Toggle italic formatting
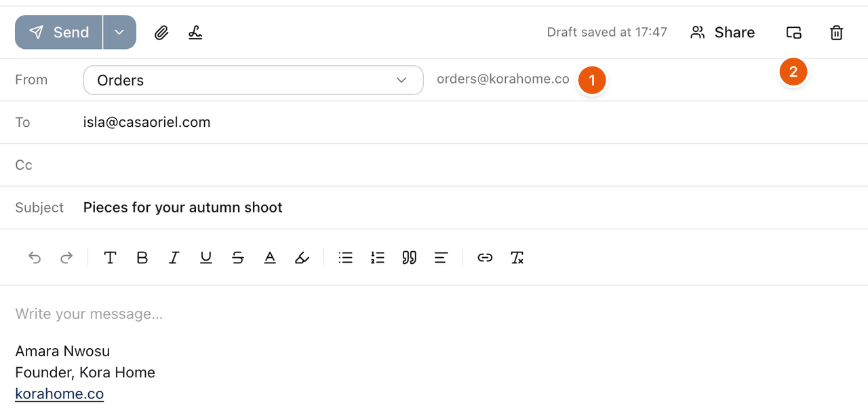The width and height of the screenshot is (868, 416). tap(174, 258)
